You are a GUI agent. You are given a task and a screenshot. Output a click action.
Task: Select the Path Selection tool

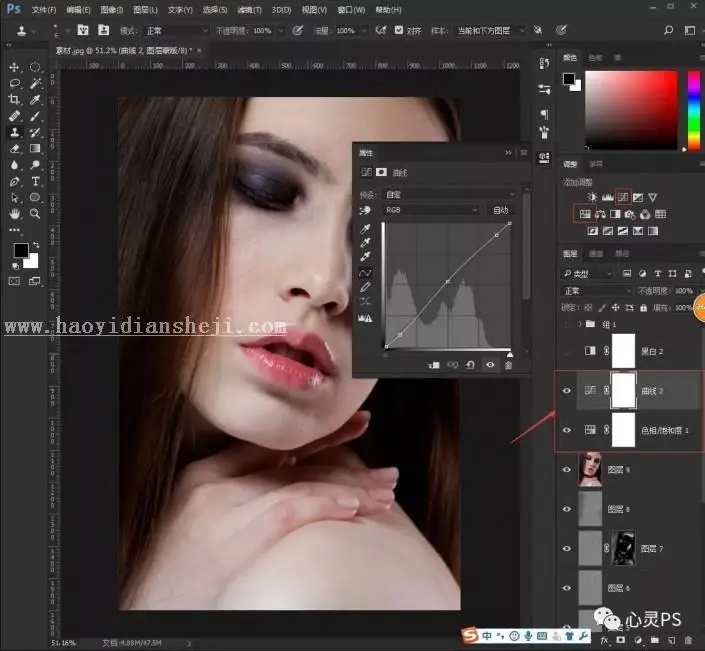(14, 198)
